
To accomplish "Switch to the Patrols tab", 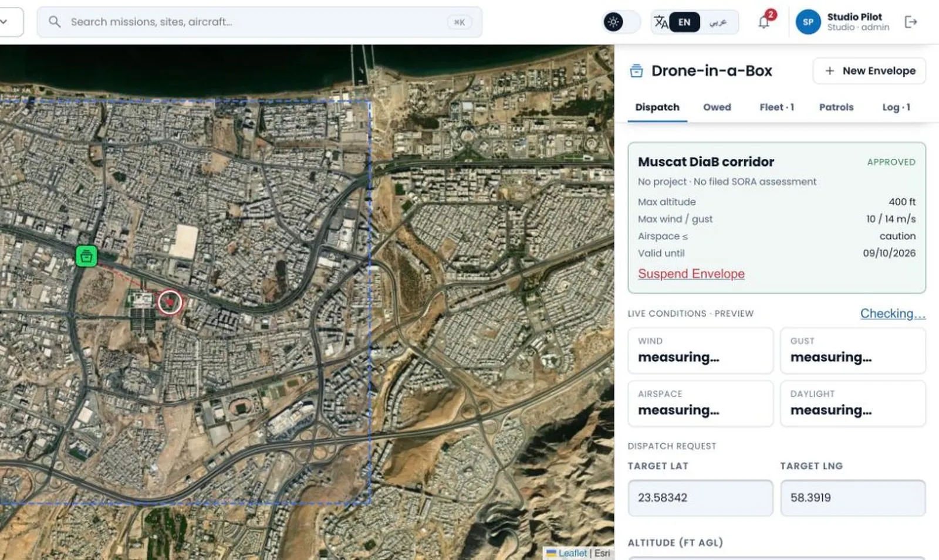I will click(x=836, y=107).
